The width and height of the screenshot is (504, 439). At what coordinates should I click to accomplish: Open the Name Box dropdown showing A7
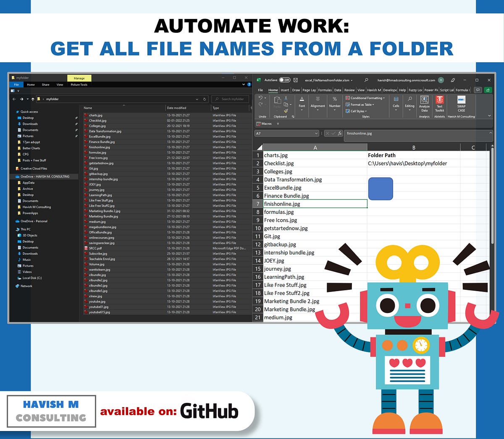[317, 133]
